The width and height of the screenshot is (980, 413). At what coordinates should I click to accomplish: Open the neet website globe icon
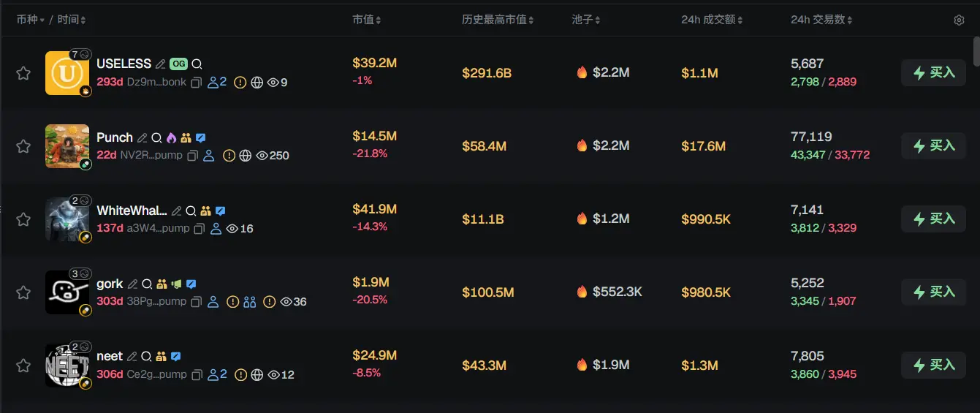click(x=257, y=375)
